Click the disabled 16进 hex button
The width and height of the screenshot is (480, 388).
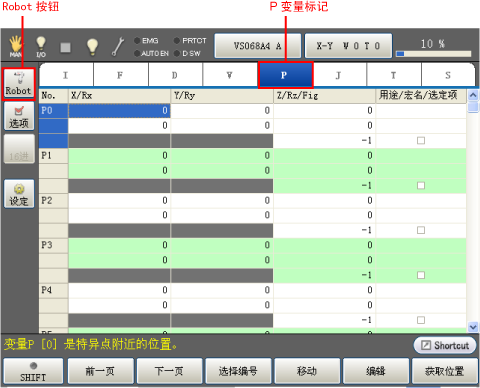pyautogui.click(x=19, y=149)
